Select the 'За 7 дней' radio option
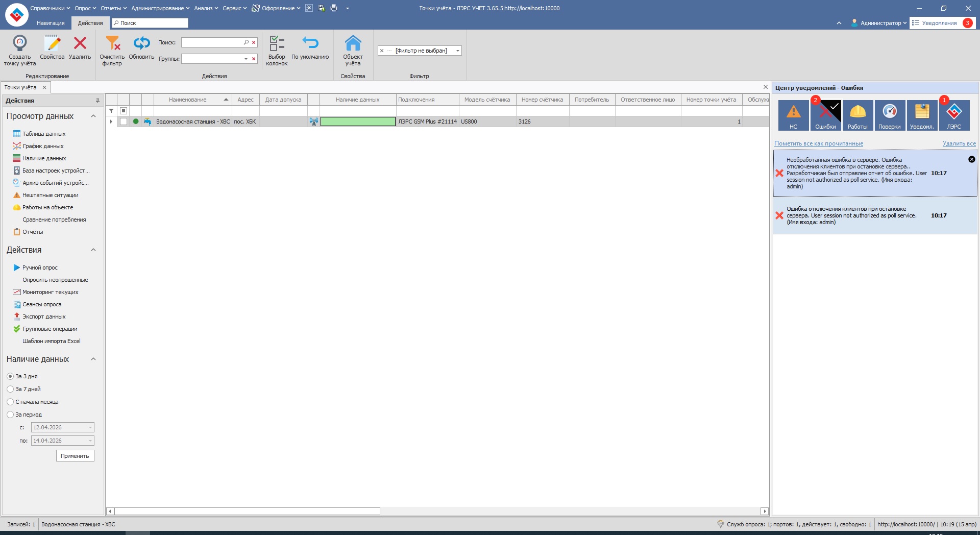 [x=10, y=389]
